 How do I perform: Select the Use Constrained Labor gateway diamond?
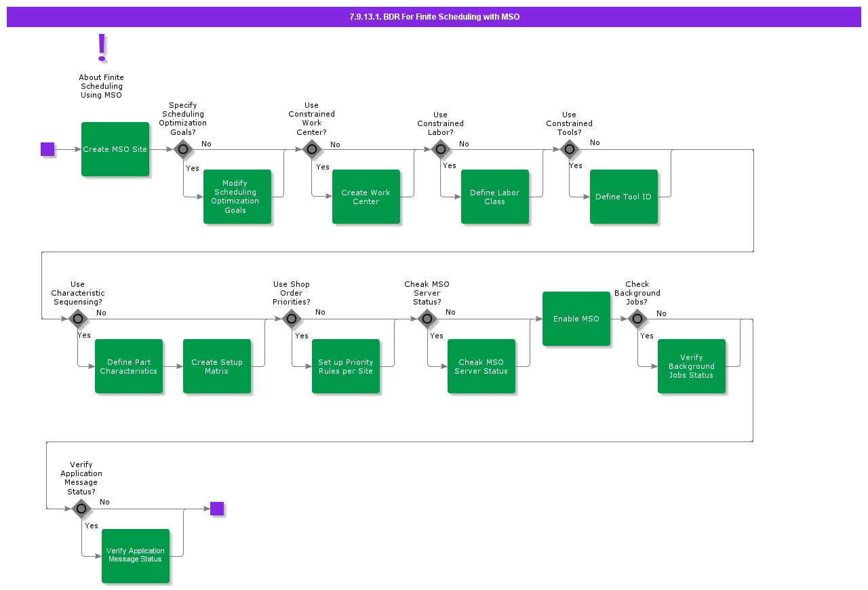point(441,149)
